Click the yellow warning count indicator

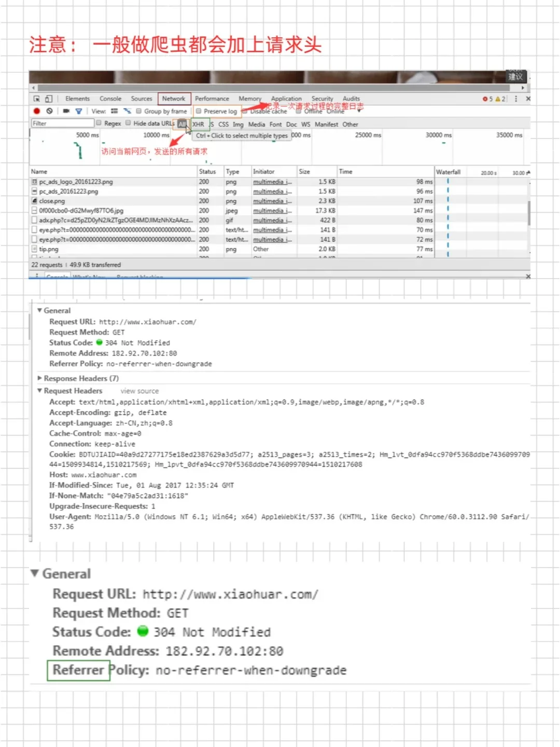[500, 99]
